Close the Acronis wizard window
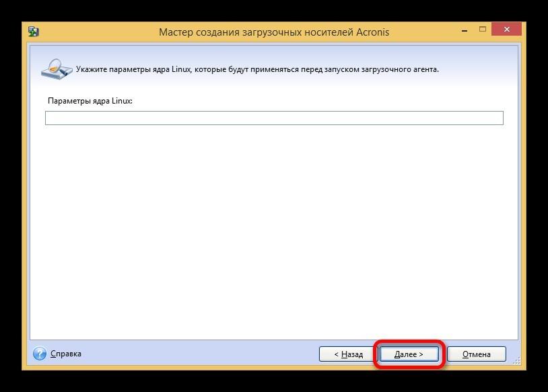This screenshot has width=548, height=392. pyautogui.click(x=506, y=30)
